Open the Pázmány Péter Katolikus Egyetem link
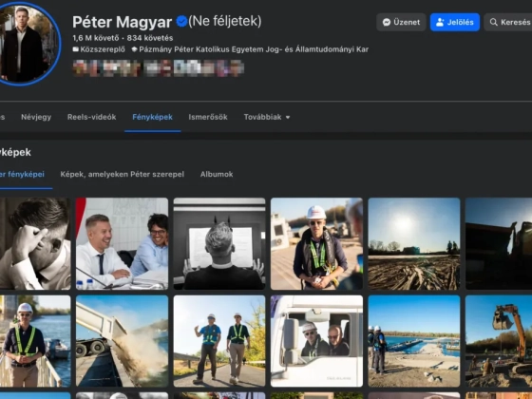 tap(254, 49)
